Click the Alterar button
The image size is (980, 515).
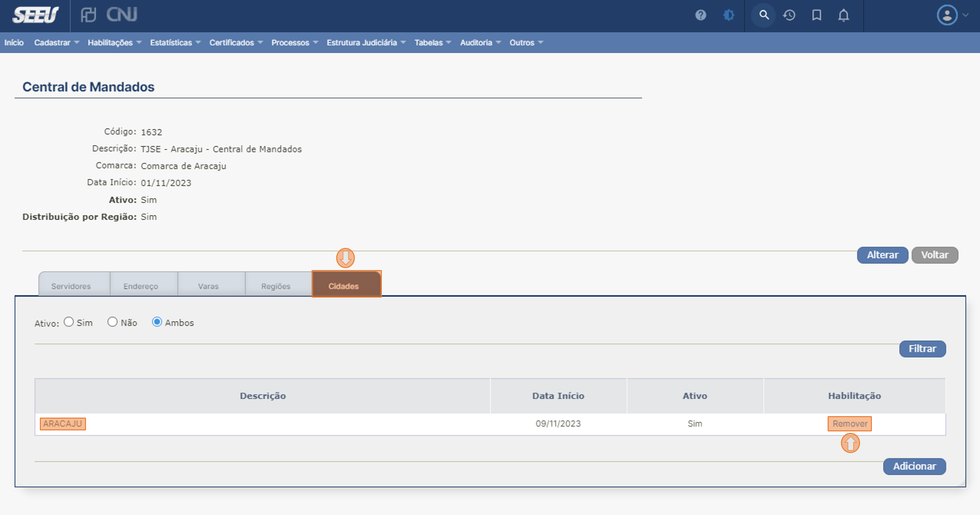(882, 255)
